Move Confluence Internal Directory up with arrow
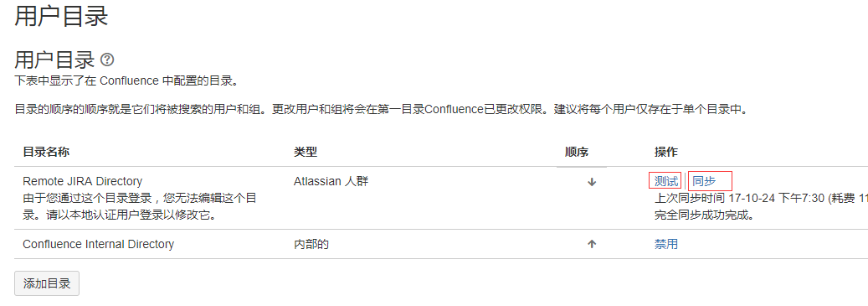 point(592,244)
